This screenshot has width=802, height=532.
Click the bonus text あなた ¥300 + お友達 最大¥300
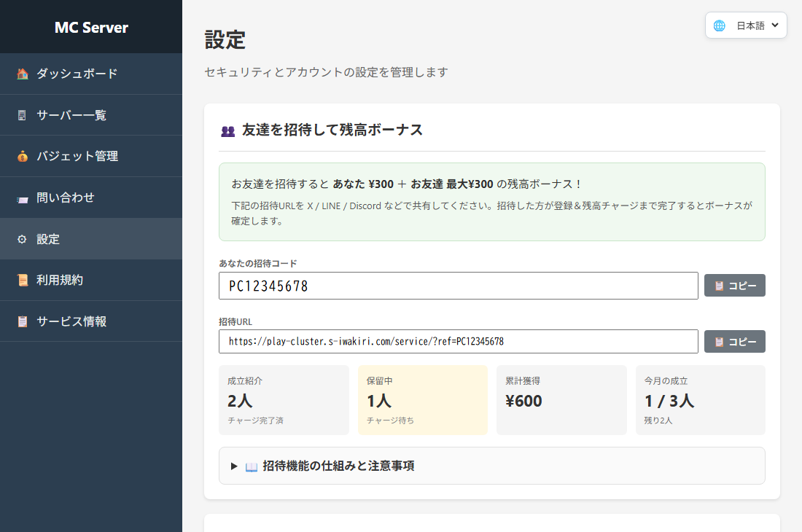(413, 184)
